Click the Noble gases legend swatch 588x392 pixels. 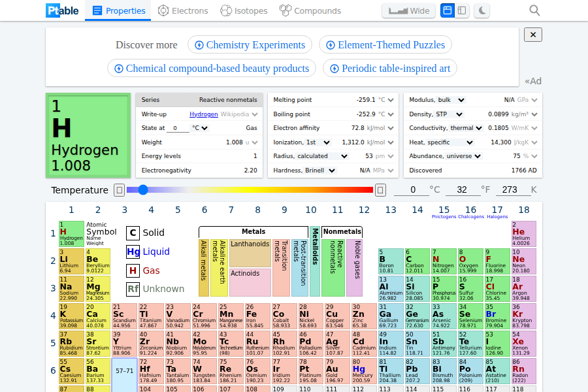click(x=354, y=267)
